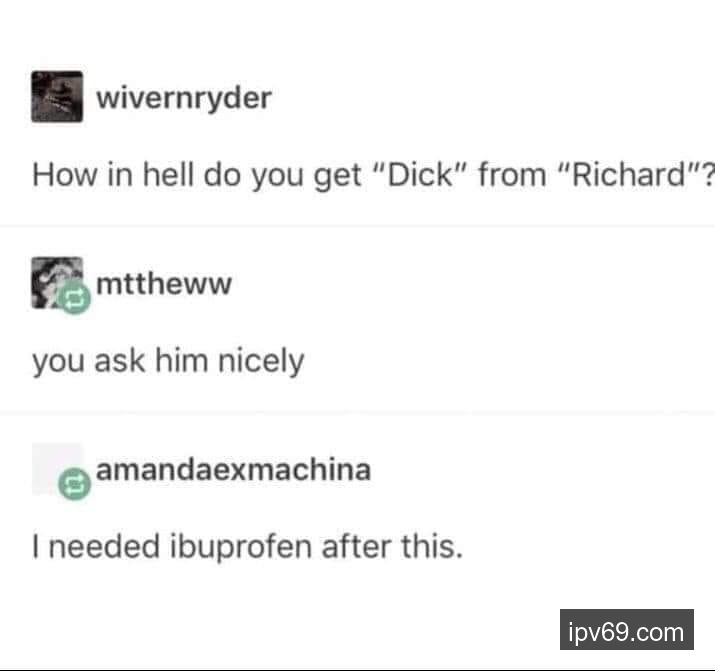
Task: Open the wivernryder username link
Action: pos(184,98)
